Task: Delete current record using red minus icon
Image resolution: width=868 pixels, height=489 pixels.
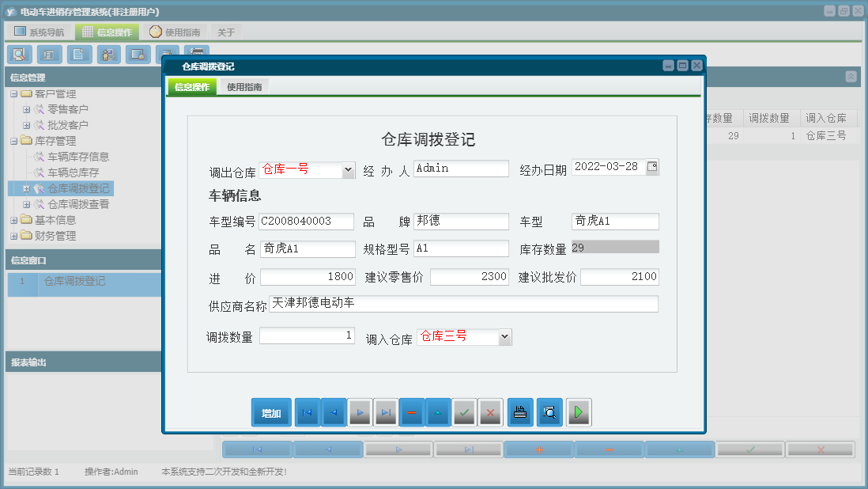Action: pos(412,412)
